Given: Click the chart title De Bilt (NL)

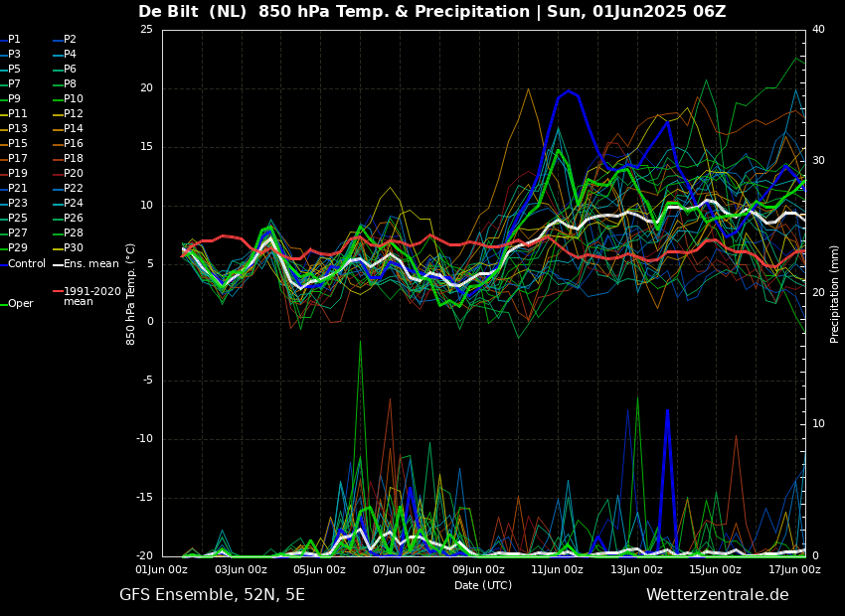Looking at the screenshot, I should (193, 12).
